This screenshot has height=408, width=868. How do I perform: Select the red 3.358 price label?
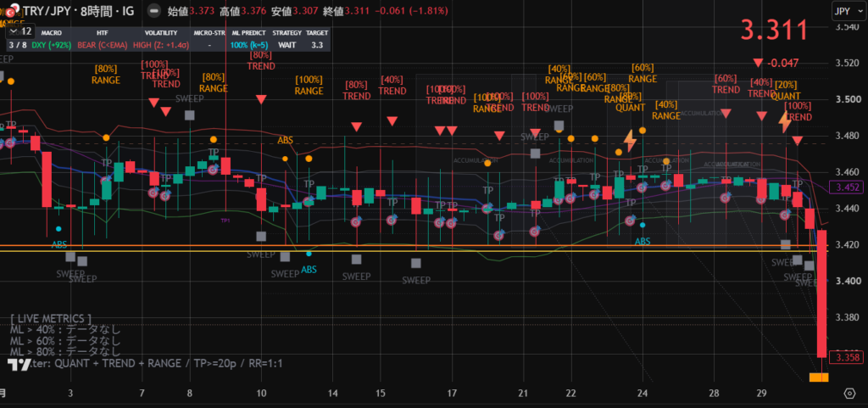click(847, 358)
